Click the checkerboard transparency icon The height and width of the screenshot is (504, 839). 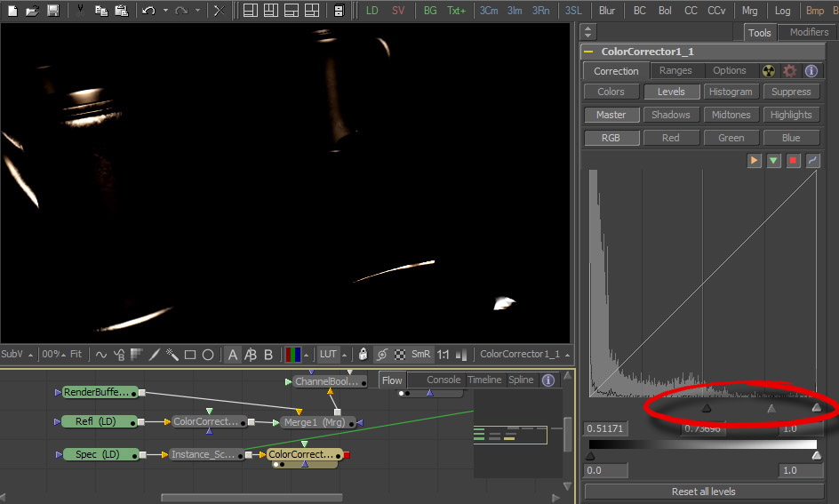(x=400, y=354)
